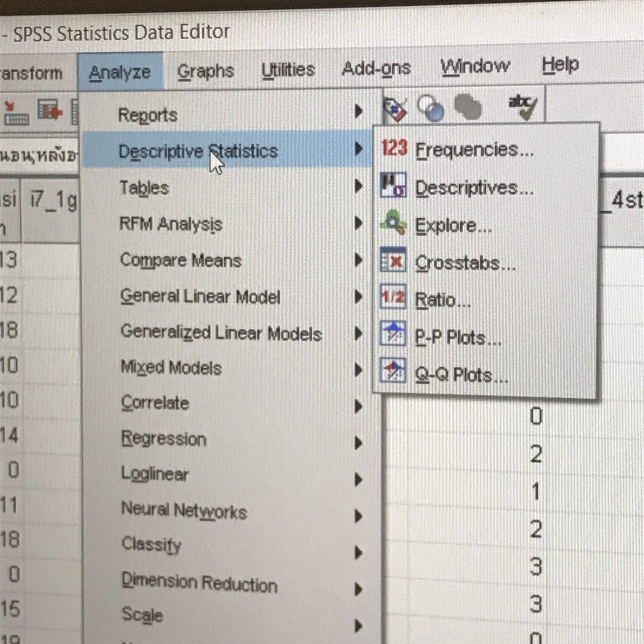Screen dimensions: 644x644
Task: Select Regression menu entry
Action: click(x=164, y=438)
